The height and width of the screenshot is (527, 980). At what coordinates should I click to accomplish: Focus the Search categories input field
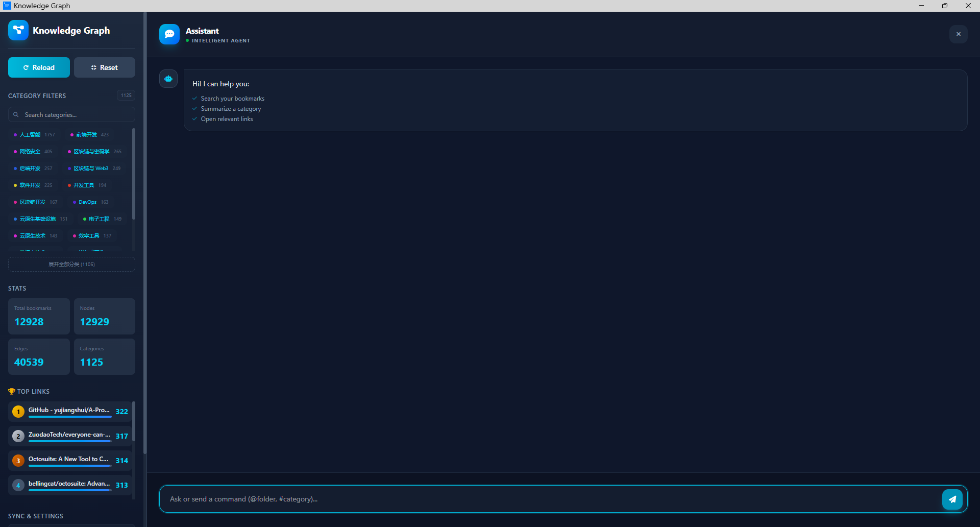point(71,115)
